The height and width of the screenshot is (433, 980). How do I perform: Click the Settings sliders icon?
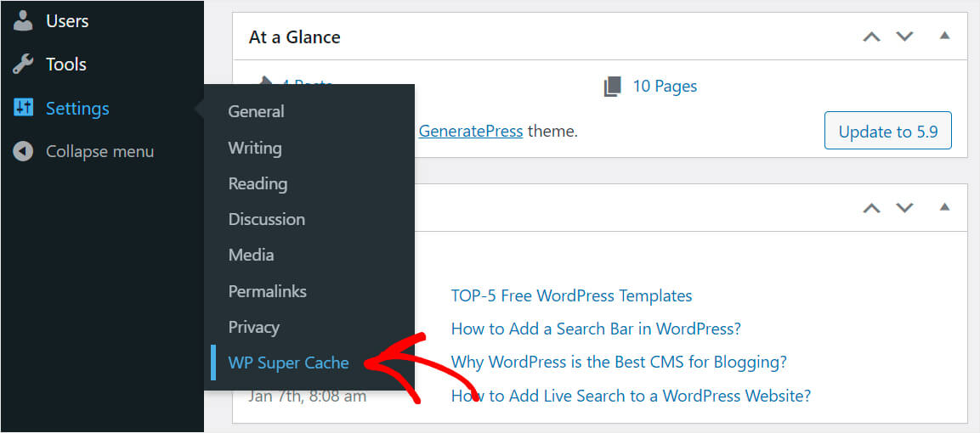(23, 108)
